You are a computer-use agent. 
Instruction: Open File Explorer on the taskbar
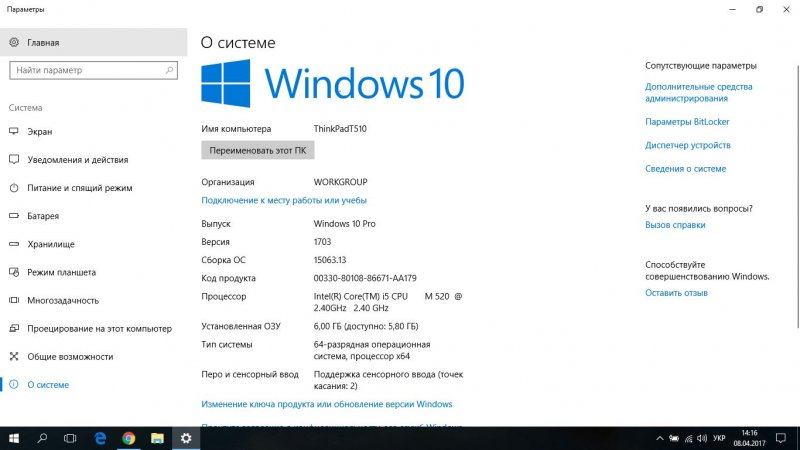click(157, 438)
